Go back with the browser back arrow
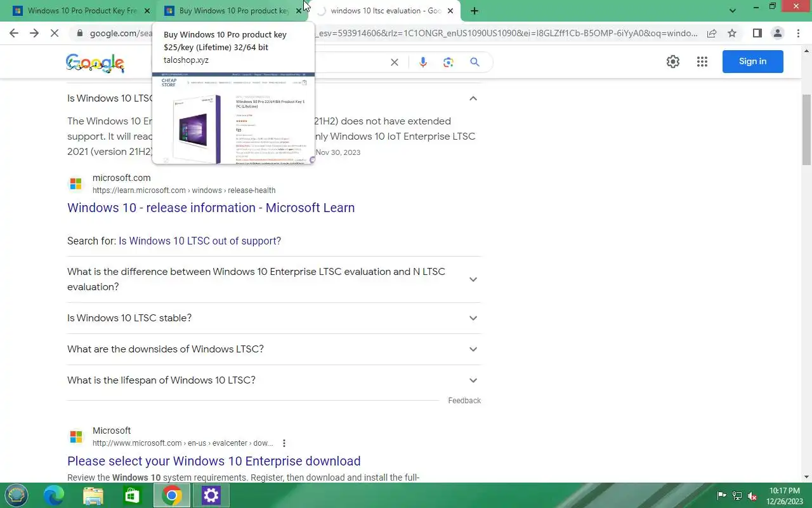812x508 pixels. click(14, 34)
